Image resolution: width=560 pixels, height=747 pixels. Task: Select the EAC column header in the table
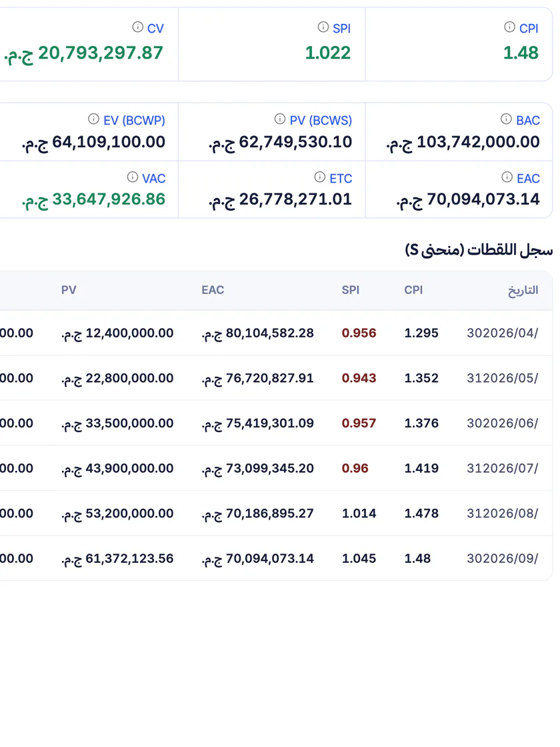(x=213, y=290)
